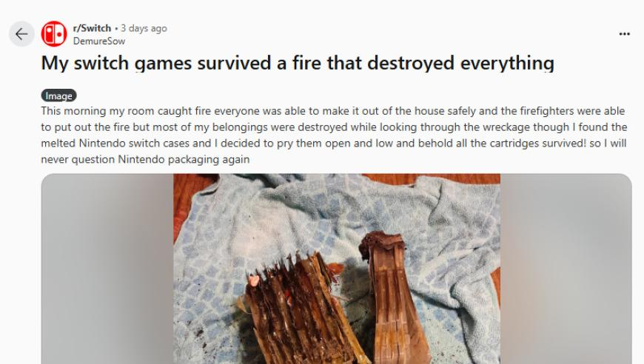Click the blurred right margin of the image
Image resolution: width=644 pixels, height=364 pixels.
coord(566,269)
